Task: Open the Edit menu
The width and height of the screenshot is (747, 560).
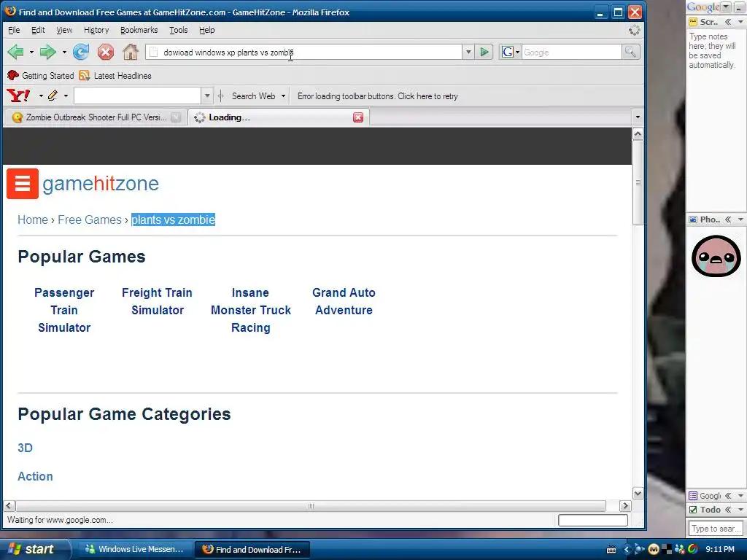Action: point(38,30)
